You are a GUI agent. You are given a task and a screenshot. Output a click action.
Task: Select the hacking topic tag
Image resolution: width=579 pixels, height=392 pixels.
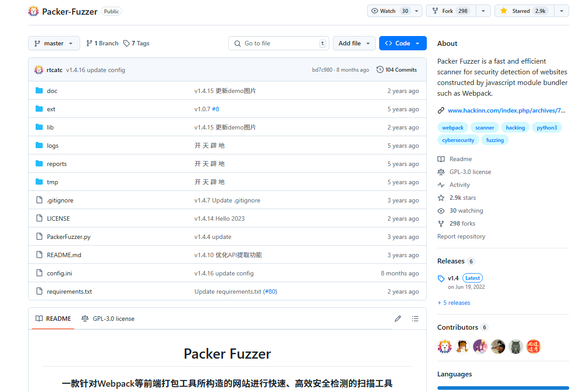[x=515, y=128]
